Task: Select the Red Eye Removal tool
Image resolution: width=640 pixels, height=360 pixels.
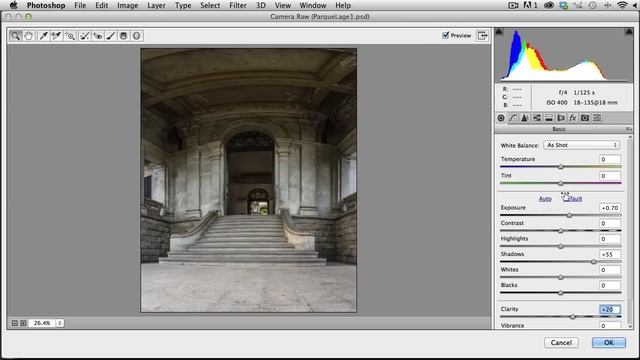Action: pyautogui.click(x=98, y=36)
